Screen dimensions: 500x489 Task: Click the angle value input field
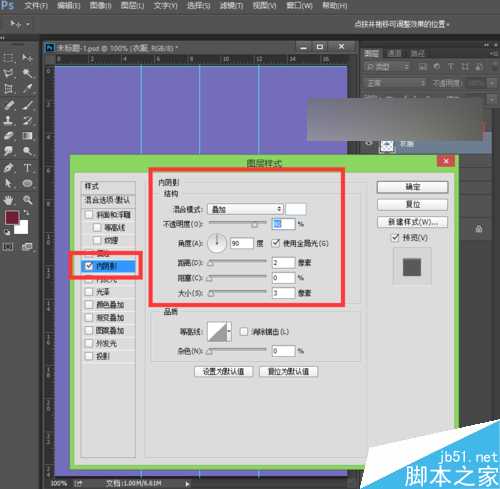pos(242,243)
